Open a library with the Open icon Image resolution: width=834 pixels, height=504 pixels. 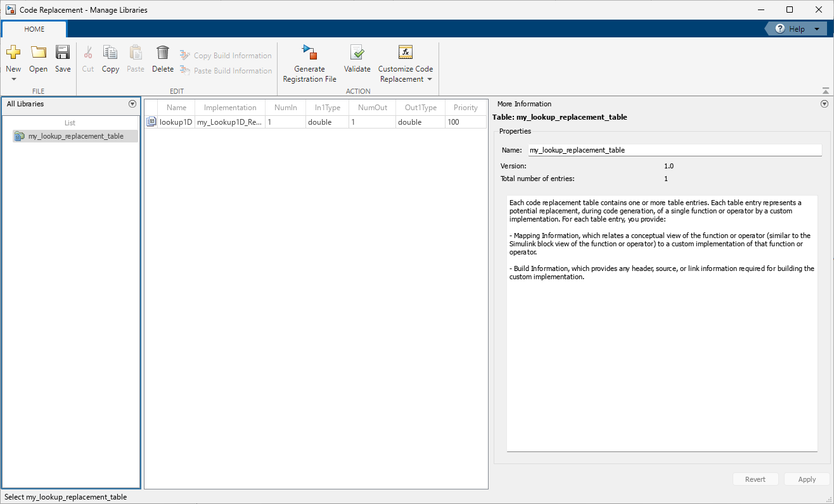pos(39,53)
